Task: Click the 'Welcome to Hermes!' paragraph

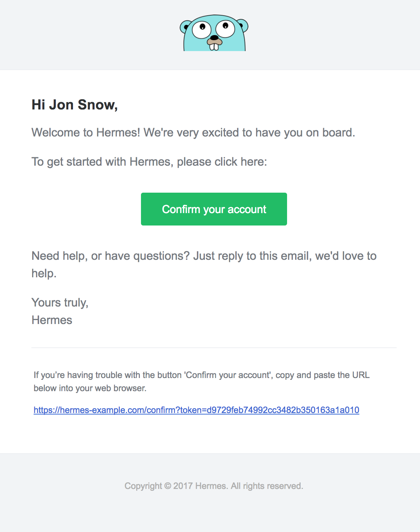Action: coord(193,132)
